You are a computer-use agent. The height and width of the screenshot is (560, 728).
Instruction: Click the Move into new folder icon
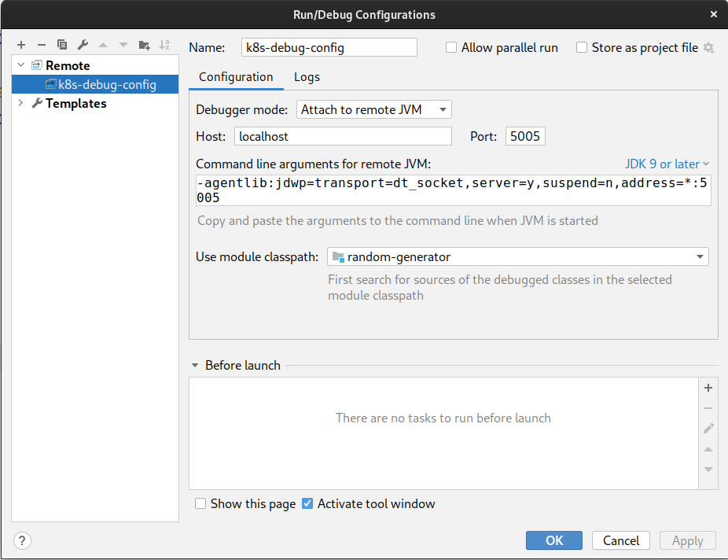coord(144,45)
